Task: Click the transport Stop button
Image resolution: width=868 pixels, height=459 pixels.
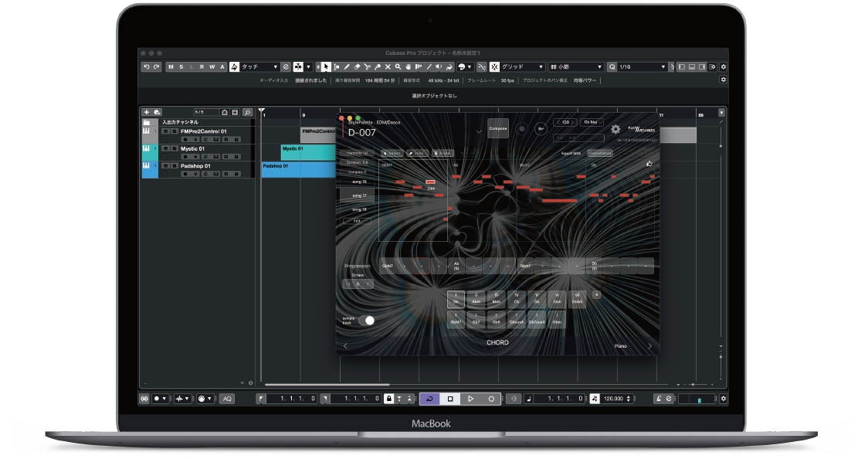Action: coord(450,399)
